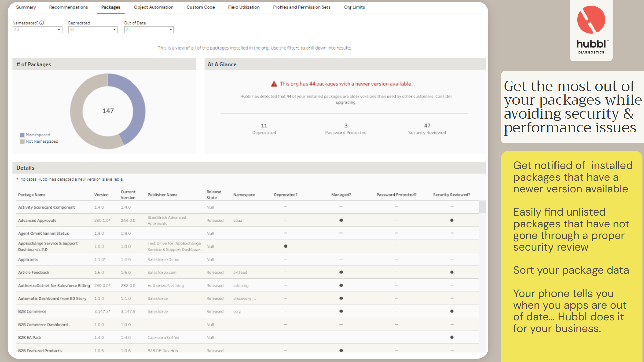Click the red warning triangle in At A Glance
Screen dimensions: 644x362
274,83
